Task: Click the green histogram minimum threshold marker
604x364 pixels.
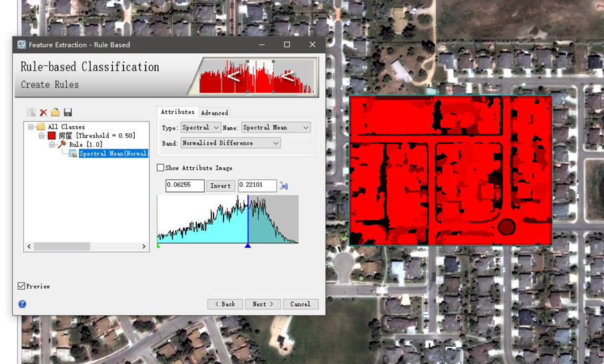Action: [158, 245]
